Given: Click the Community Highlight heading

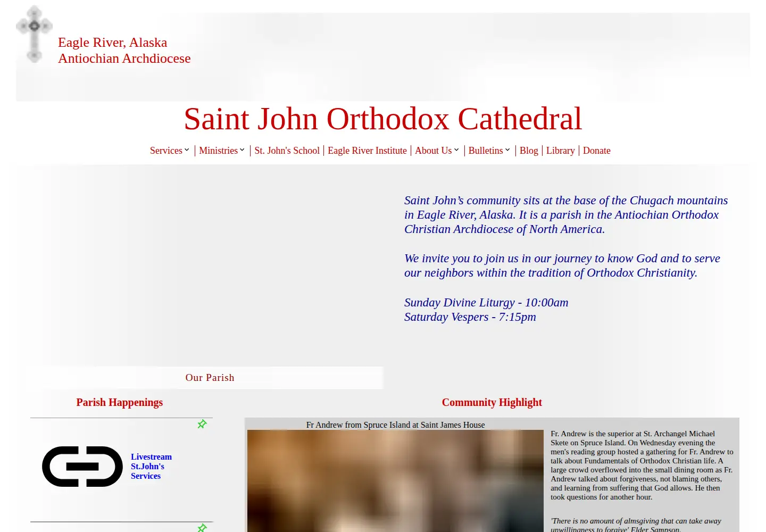Looking at the screenshot, I should click(x=492, y=402).
